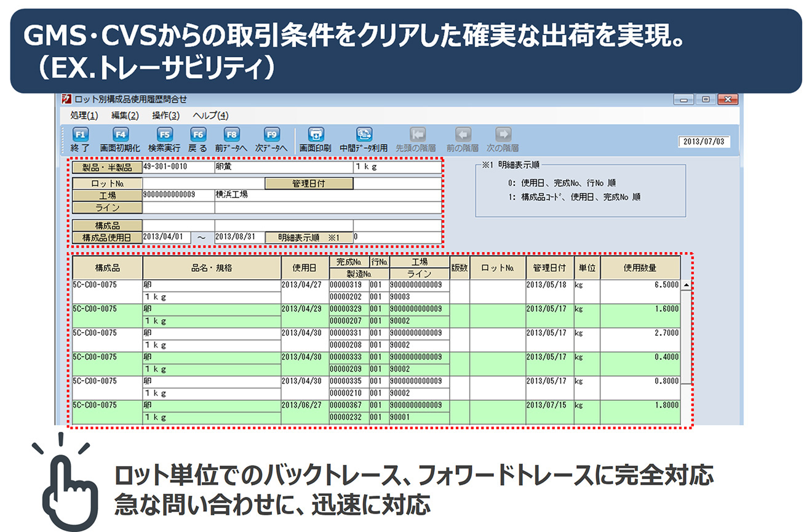Click the 構成品 column header in the table
The width and height of the screenshot is (812, 532).
click(108, 268)
